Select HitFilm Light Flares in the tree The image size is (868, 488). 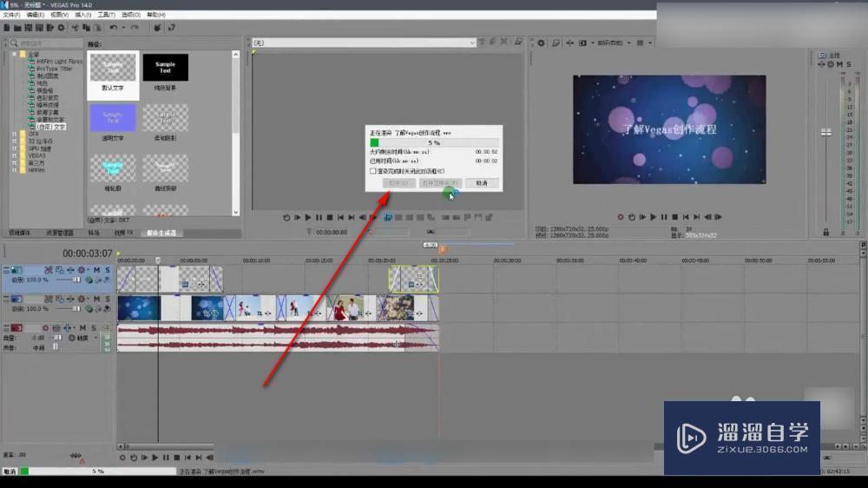coord(59,62)
